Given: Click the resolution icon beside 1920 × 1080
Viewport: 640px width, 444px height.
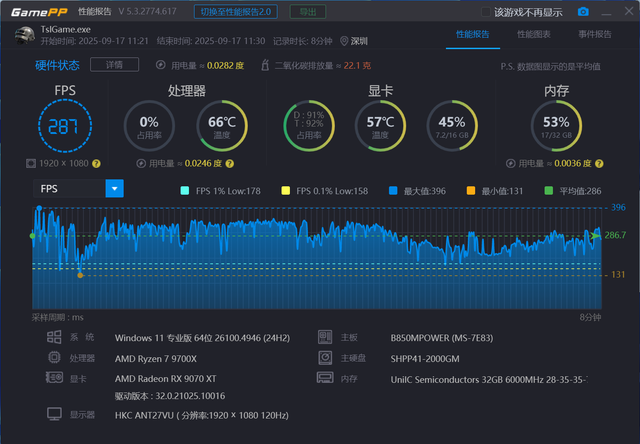Looking at the screenshot, I should point(31,164).
